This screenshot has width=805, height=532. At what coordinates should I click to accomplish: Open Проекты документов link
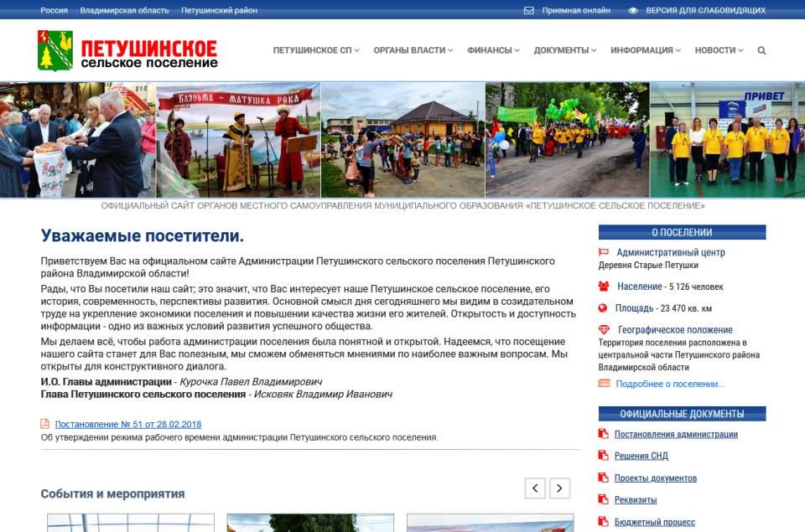tap(656, 478)
